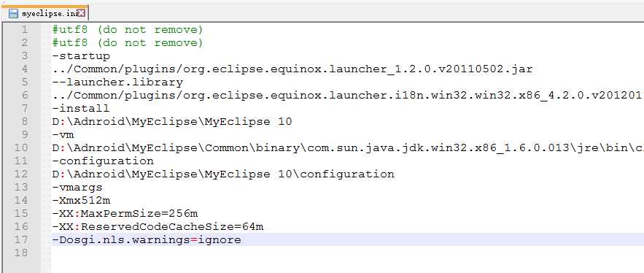The height and width of the screenshot is (273, 644).
Task: Place cursor on second '#utf8 (do not remove)' line
Action: 128,43
